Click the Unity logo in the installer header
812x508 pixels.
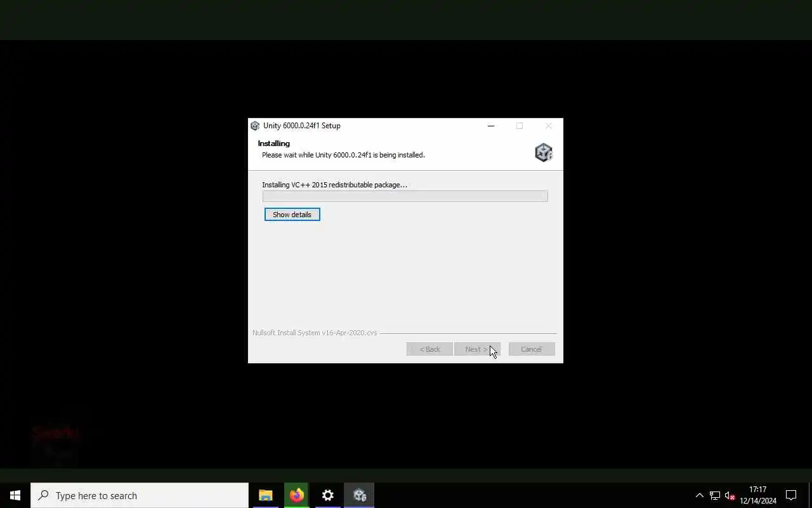click(x=544, y=152)
